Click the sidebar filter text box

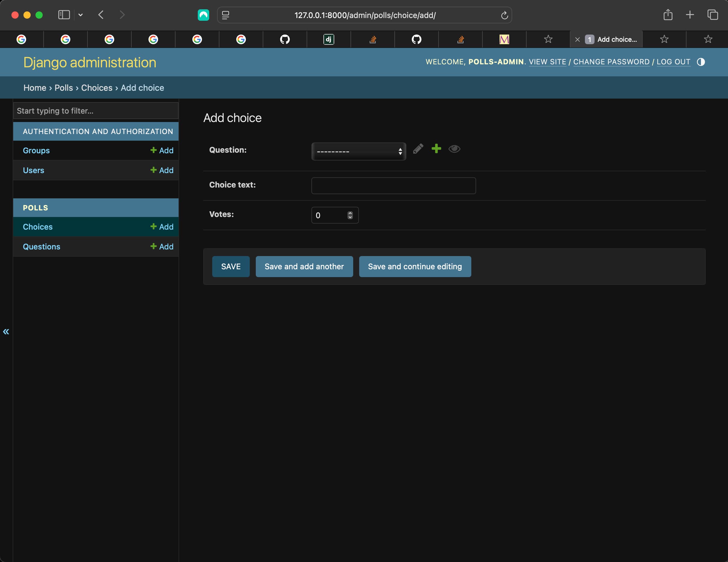[x=96, y=111]
